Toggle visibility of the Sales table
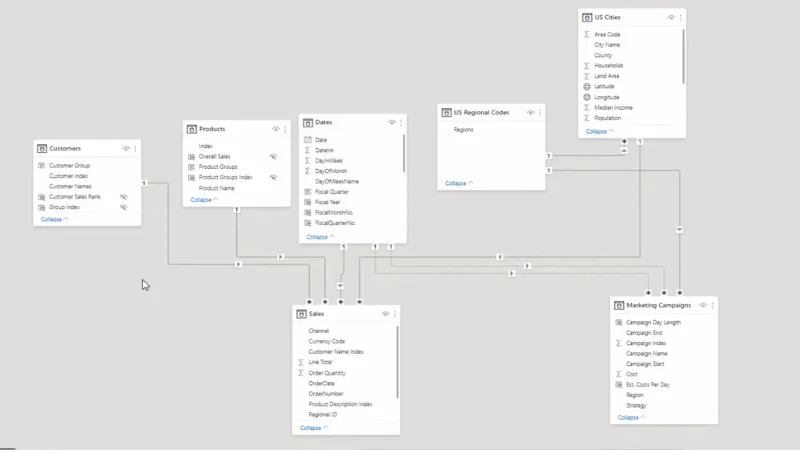800x450 pixels. coord(385,314)
